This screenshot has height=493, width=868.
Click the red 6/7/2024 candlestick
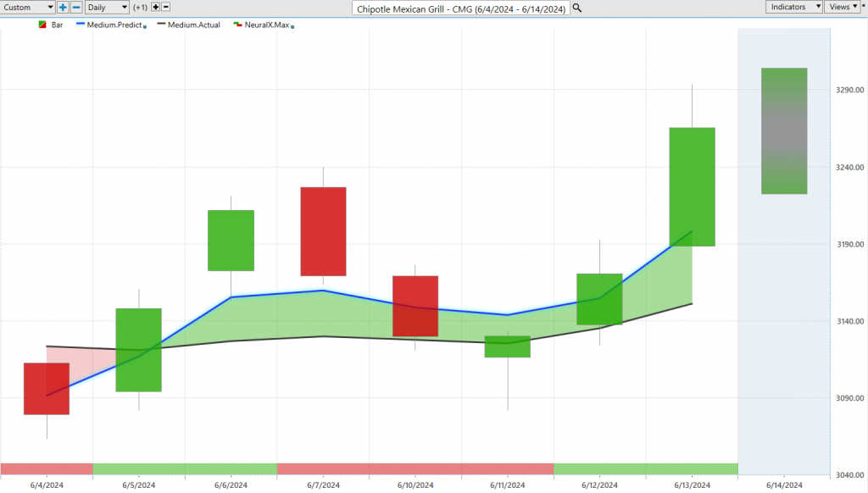click(322, 230)
